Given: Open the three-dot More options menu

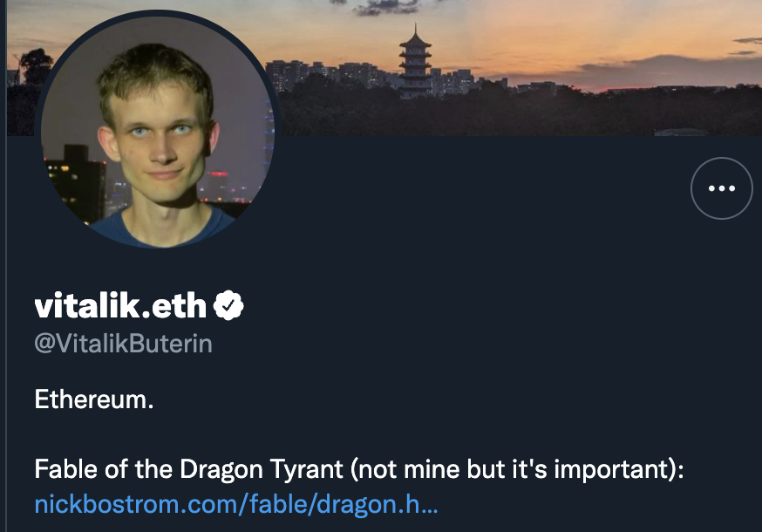Looking at the screenshot, I should point(721,188).
